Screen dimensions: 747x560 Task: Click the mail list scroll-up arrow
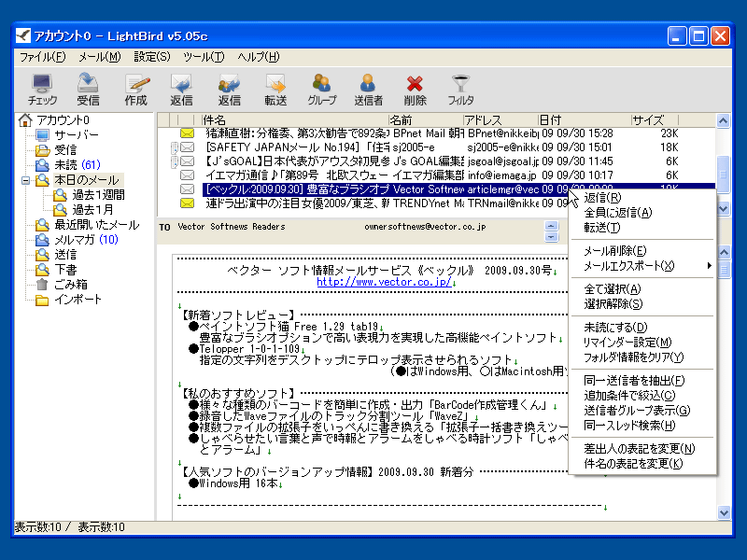pyautogui.click(x=723, y=121)
